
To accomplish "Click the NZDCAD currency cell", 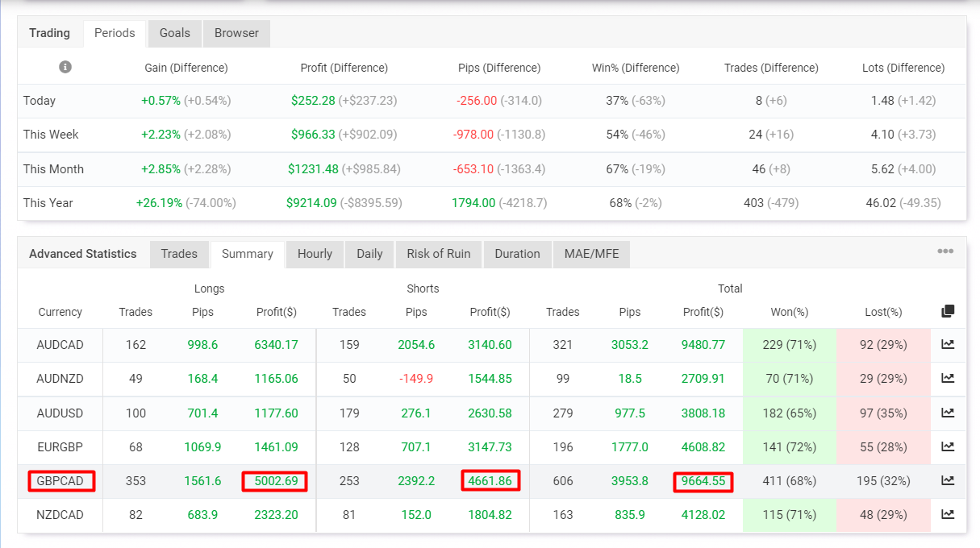I will click(60, 515).
